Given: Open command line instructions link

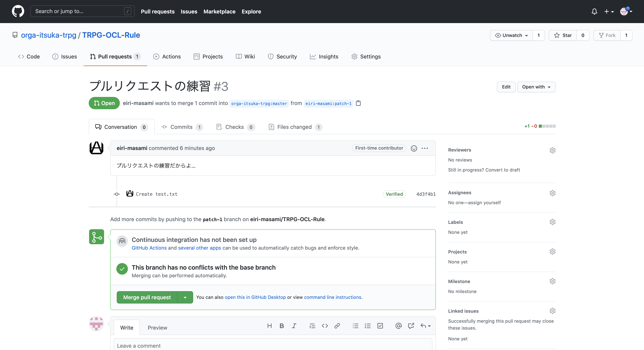Looking at the screenshot, I should [x=333, y=297].
